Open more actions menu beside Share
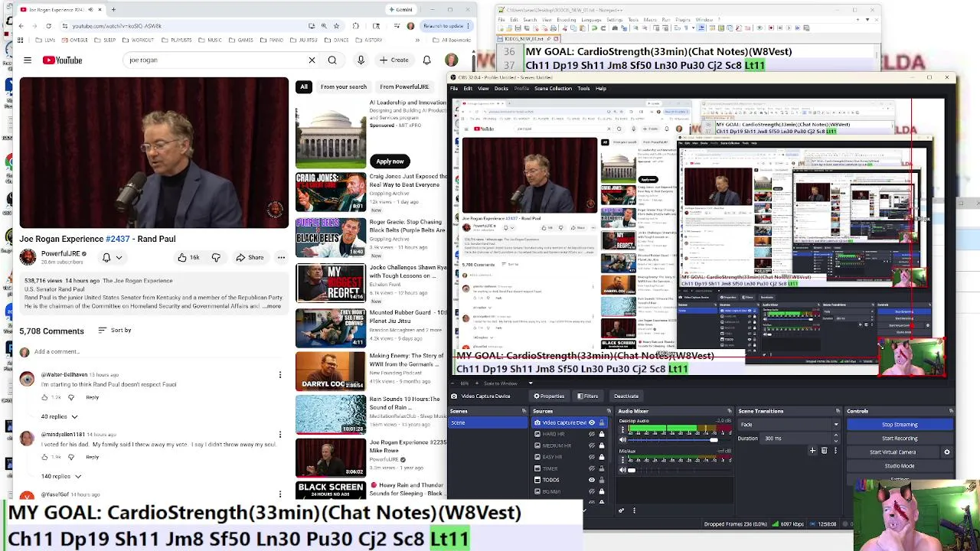 coord(281,257)
